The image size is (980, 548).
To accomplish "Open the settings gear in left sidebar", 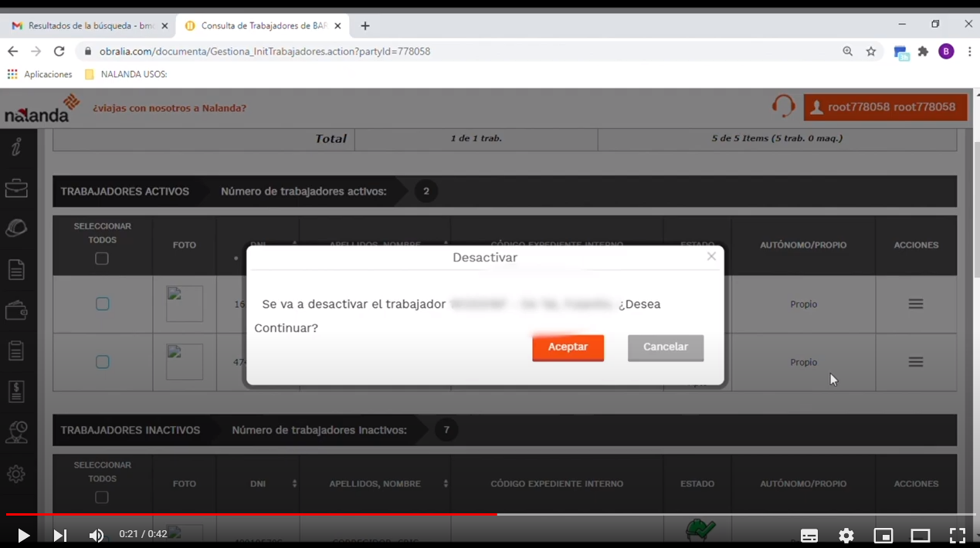I will click(16, 474).
